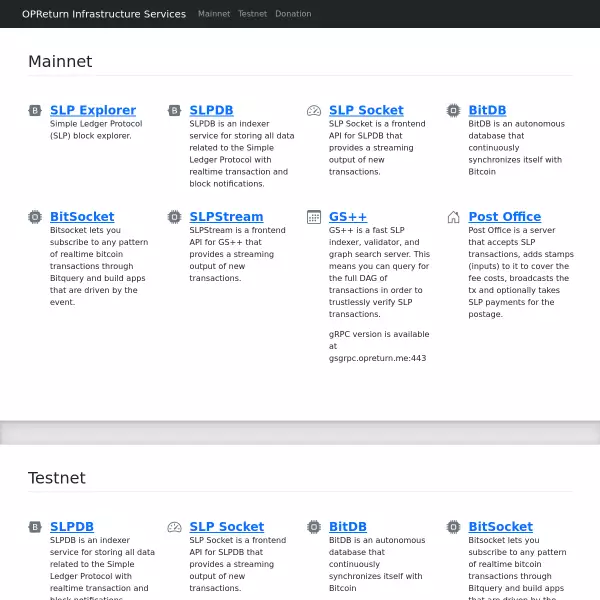Screen dimensions: 600x600
Task: Click the Testnet SLP Socket speedometer icon
Action: click(174, 527)
